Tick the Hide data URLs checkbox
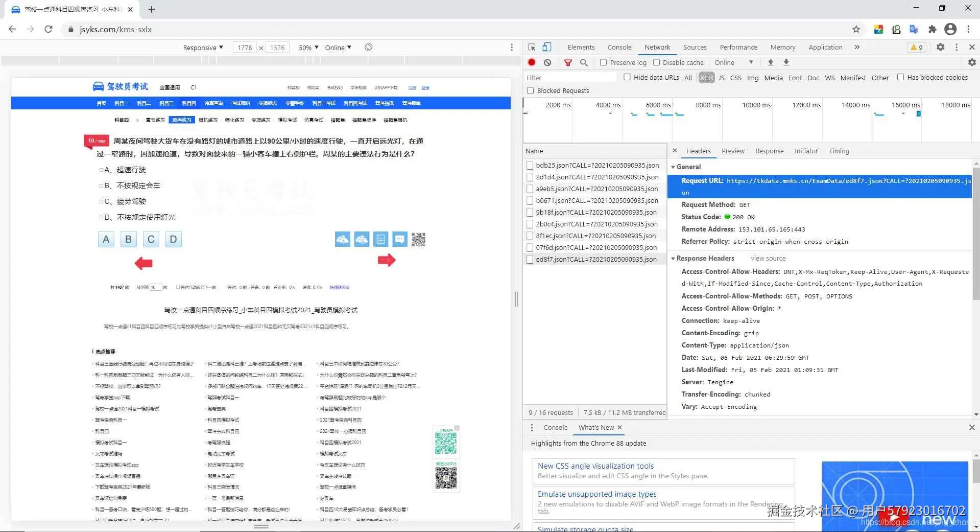980x532 pixels. pyautogui.click(x=627, y=77)
